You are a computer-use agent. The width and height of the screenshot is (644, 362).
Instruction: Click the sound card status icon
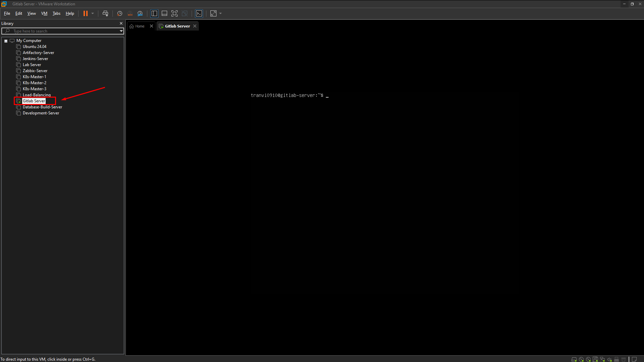tap(609, 359)
